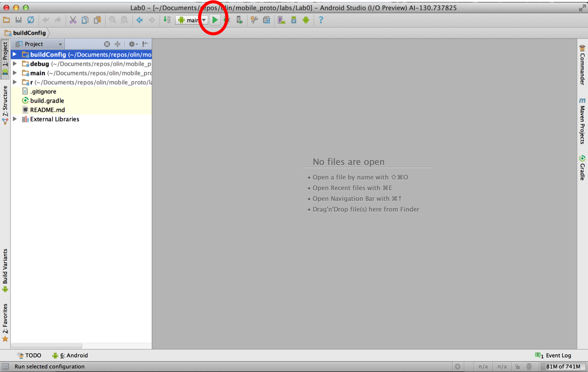
Task: Open the Structure side tab
Action: pos(5,105)
